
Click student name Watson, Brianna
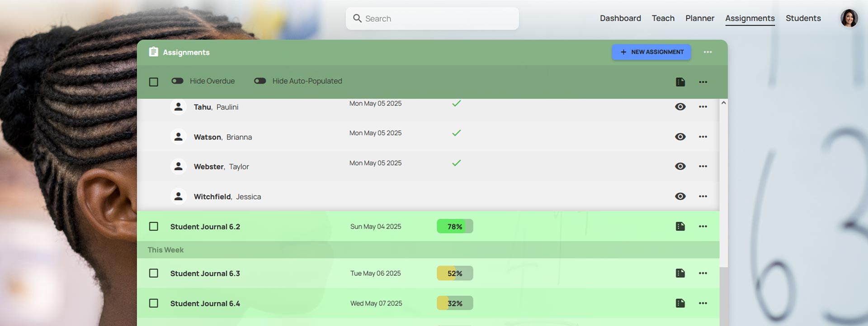click(x=223, y=137)
